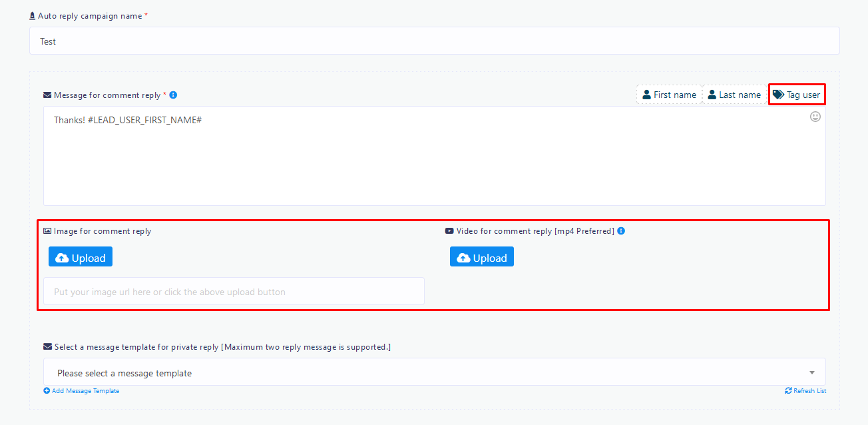868x425 pixels.
Task: Click the tag icon on Tag user
Action: pos(778,95)
